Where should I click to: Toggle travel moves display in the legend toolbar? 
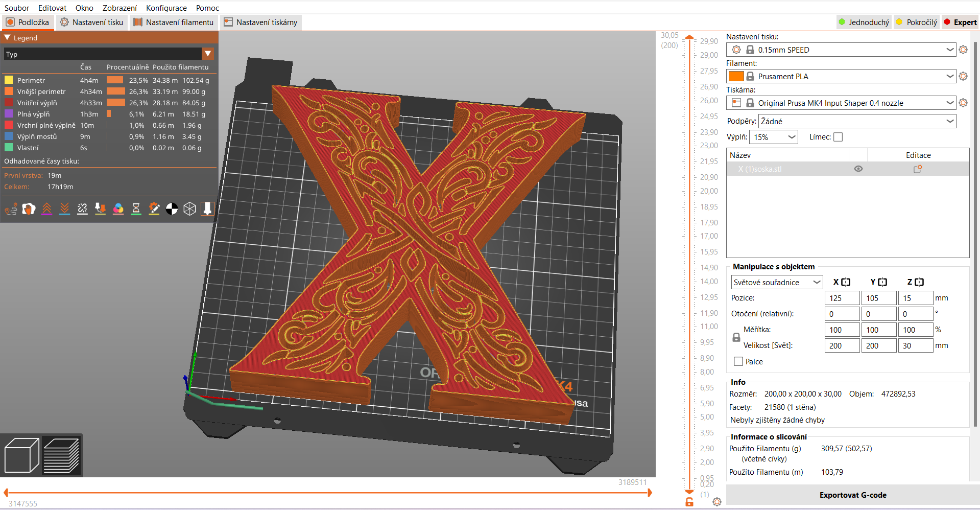[x=10, y=208]
